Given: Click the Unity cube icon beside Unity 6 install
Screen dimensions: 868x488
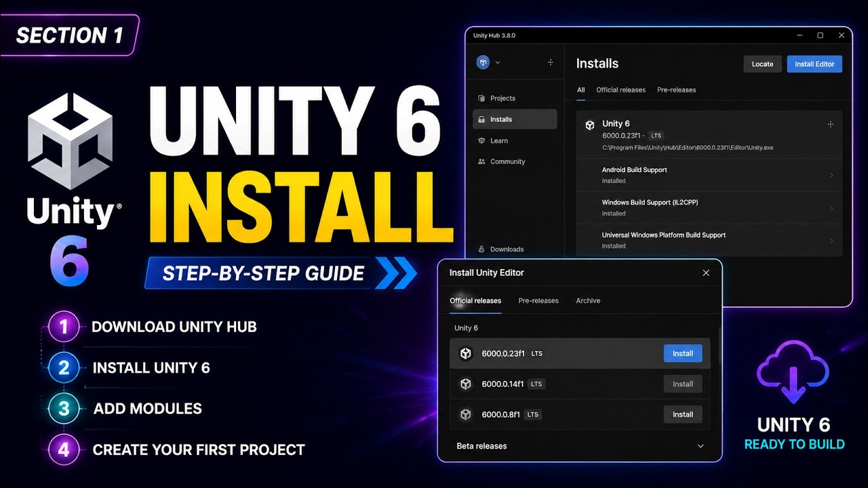Looking at the screenshot, I should pyautogui.click(x=590, y=125).
